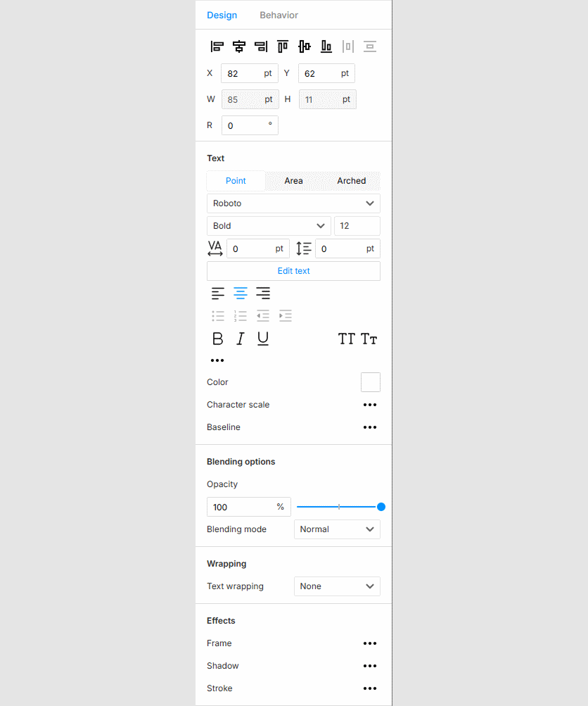
Task: Click the center horizontally alignment icon
Action: [239, 46]
